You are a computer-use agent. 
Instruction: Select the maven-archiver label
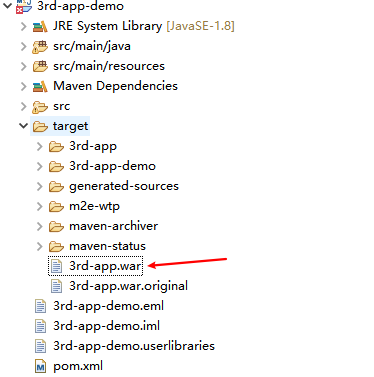(113, 226)
